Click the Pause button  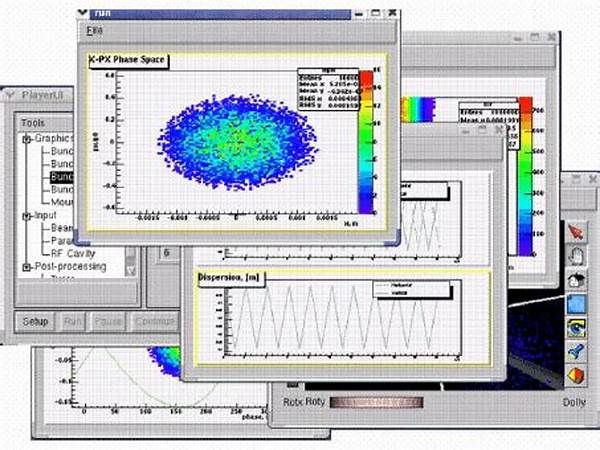tap(108, 321)
